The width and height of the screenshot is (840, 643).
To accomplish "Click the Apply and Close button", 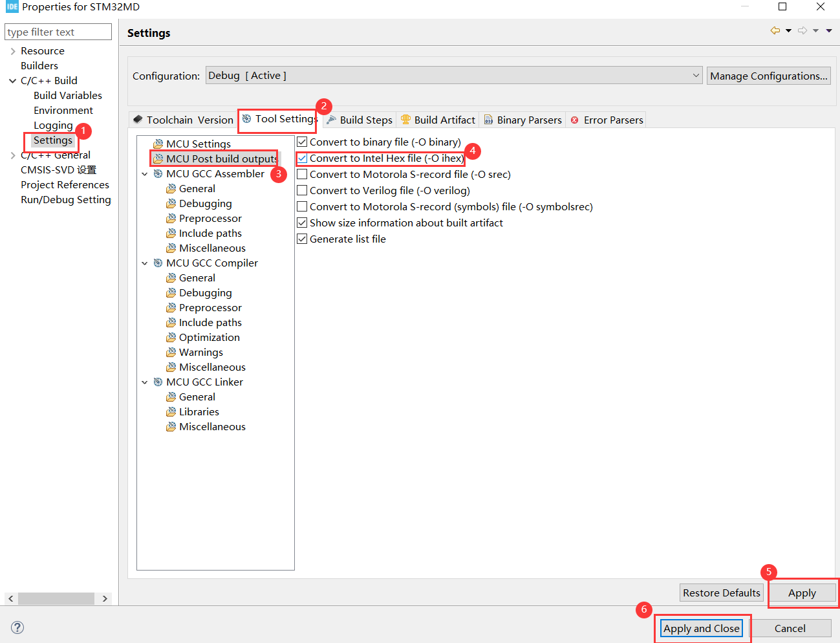I will [702, 628].
